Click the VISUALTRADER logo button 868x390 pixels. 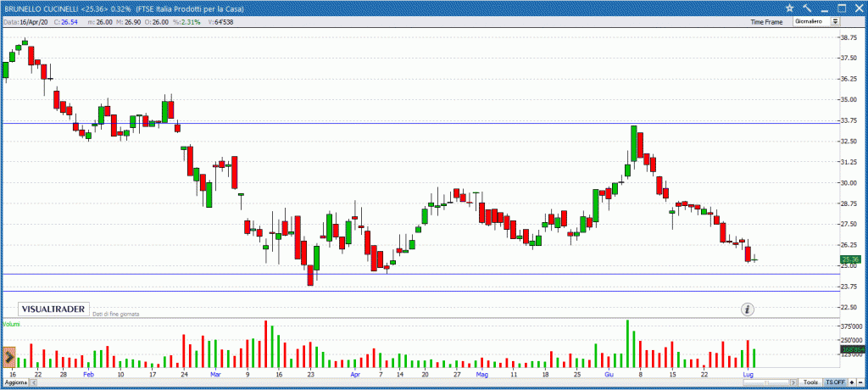(x=53, y=309)
